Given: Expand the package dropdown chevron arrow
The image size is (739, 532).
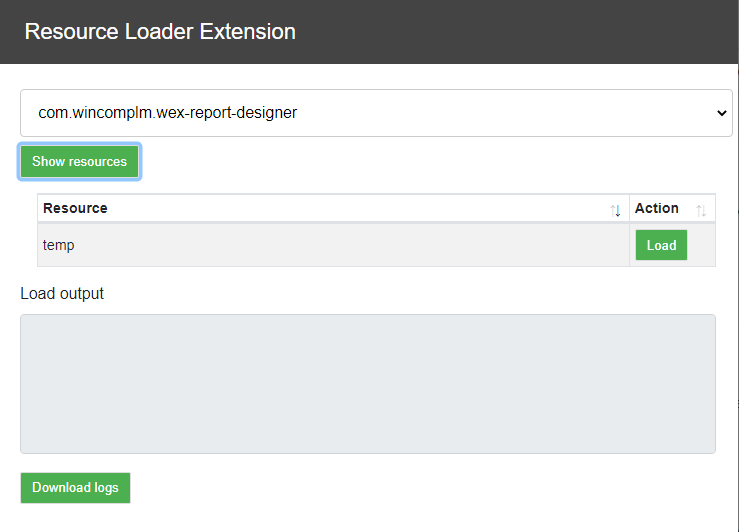Looking at the screenshot, I should pos(721,113).
